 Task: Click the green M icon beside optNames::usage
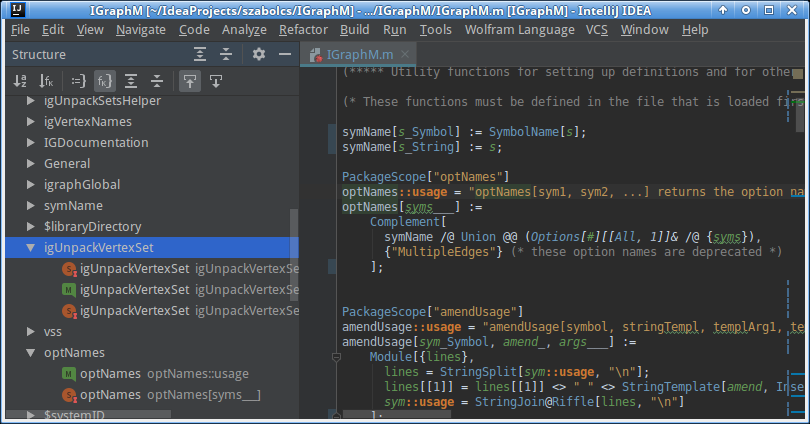(x=69, y=374)
